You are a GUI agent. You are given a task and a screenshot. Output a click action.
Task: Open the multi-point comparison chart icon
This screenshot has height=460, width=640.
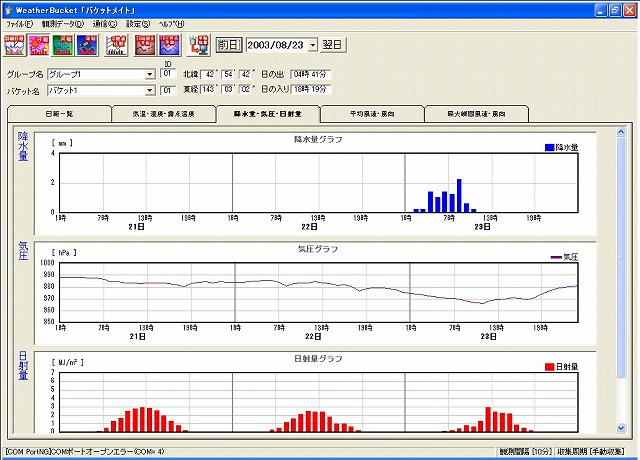[x=116, y=45]
